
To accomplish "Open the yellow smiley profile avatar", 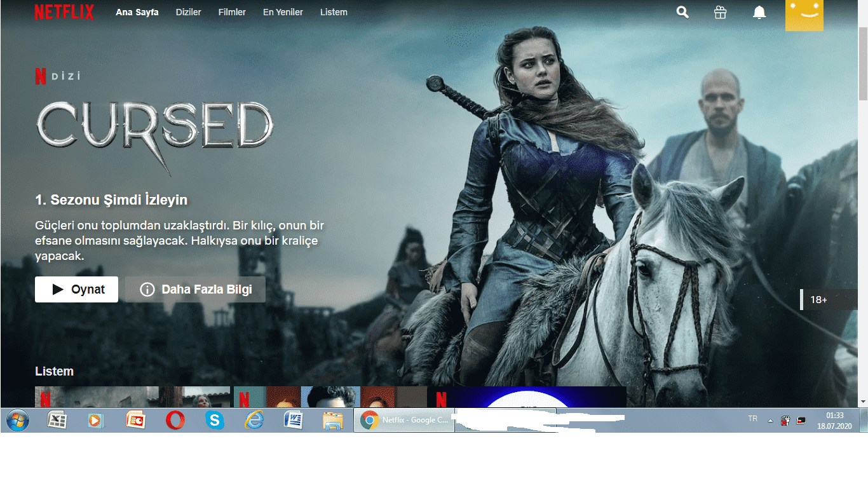I will click(x=804, y=15).
